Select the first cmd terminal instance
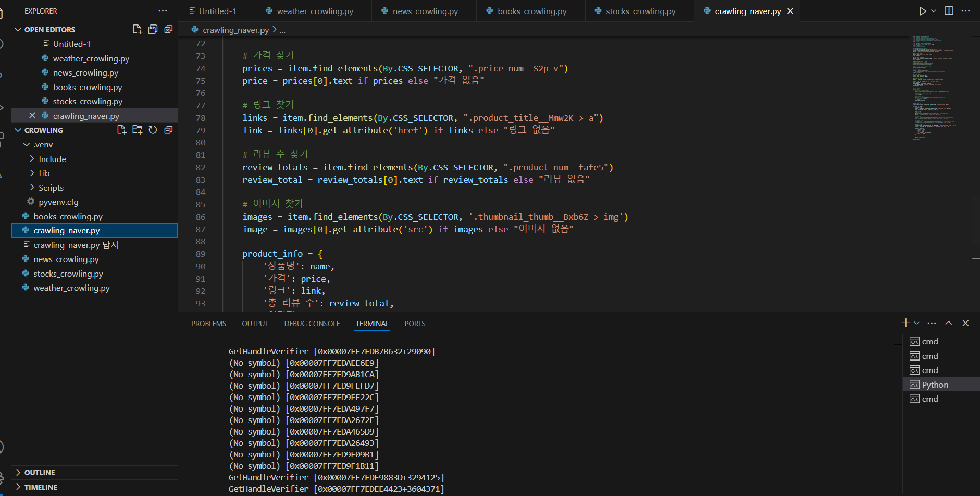Viewport: 980px width, 496px height. pyautogui.click(x=941, y=342)
